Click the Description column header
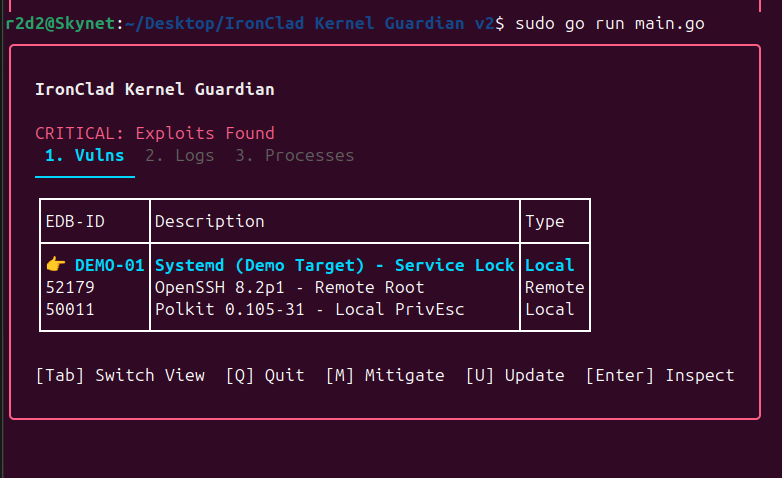 209,221
